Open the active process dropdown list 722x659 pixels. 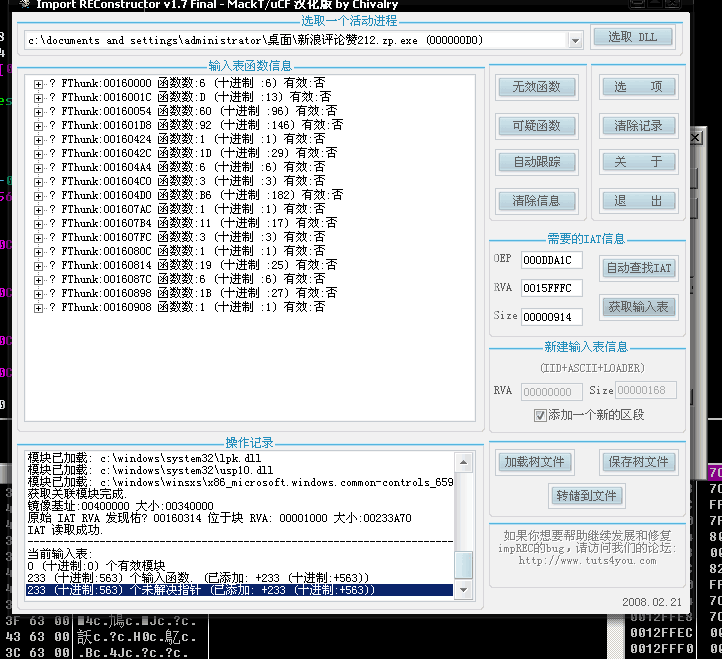pos(575,41)
